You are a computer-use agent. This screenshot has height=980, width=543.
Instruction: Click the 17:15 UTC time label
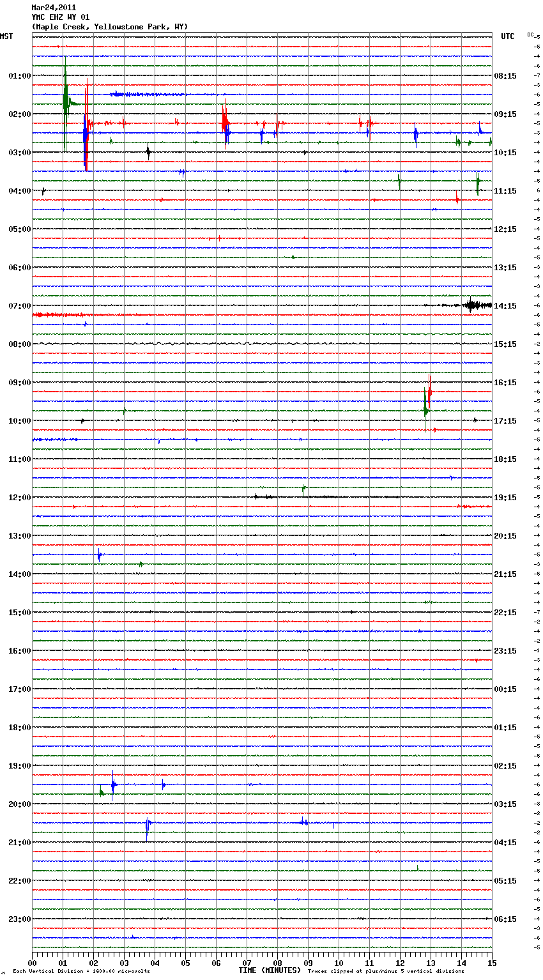505,421
